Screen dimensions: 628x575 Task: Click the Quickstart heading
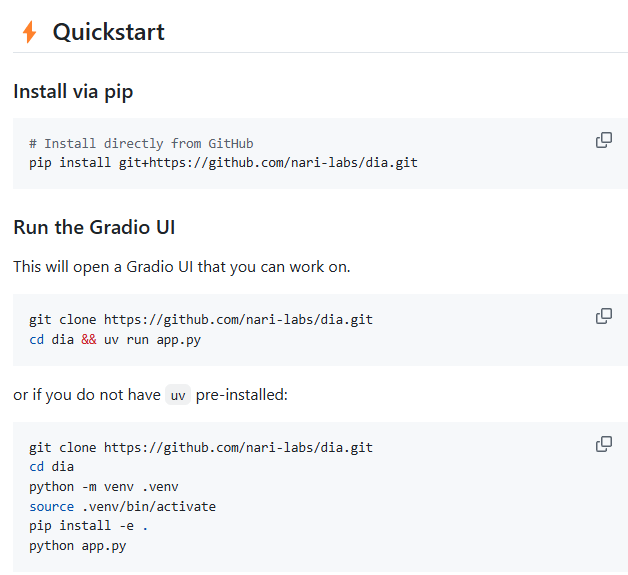click(x=109, y=32)
